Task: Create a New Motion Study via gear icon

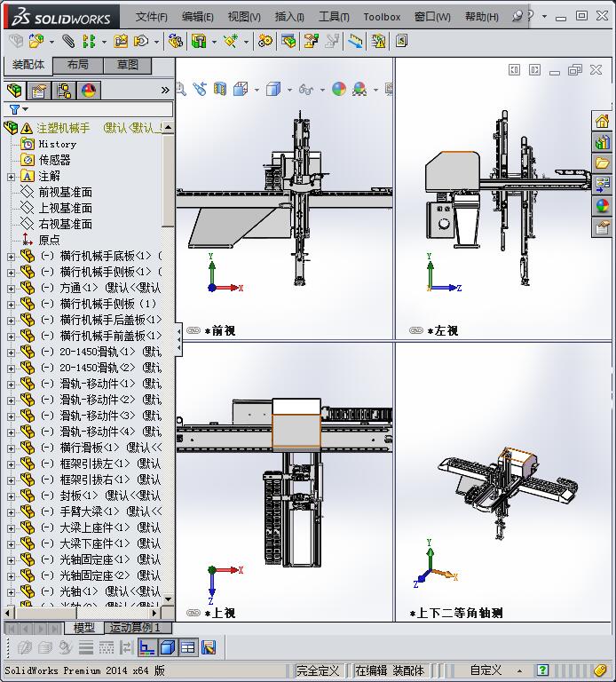Action: [265, 42]
